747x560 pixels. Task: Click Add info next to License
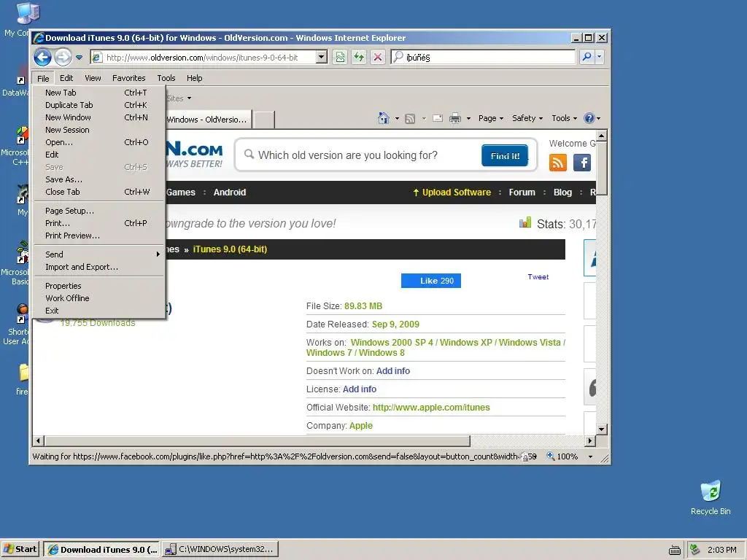pos(359,389)
